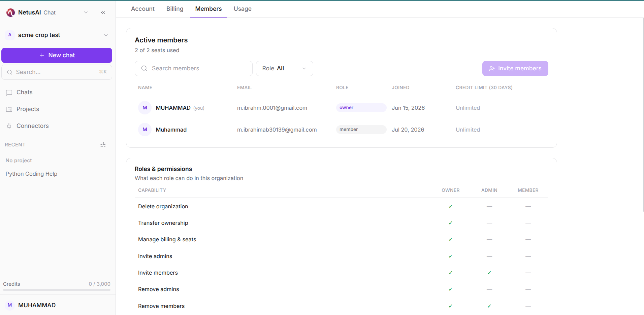The image size is (644, 315).
Task: Click the email m.ibrahimab30139@gmail.com
Action: click(277, 130)
